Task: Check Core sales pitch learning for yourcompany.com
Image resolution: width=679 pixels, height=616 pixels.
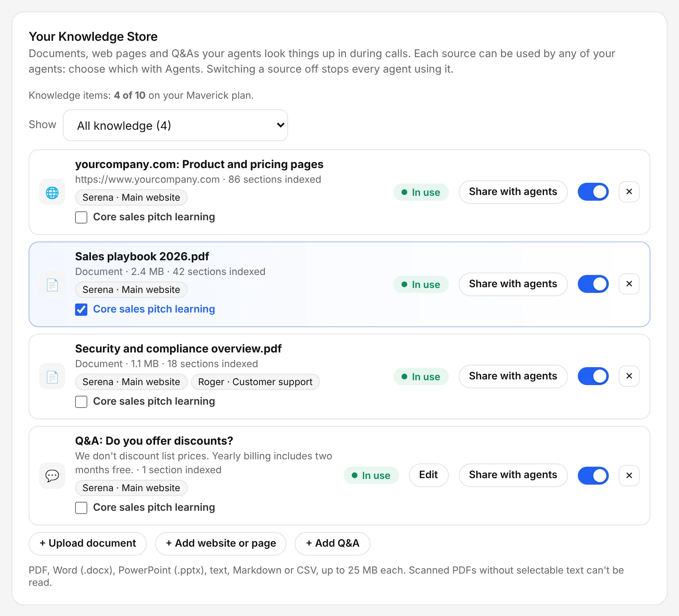Action: point(81,217)
